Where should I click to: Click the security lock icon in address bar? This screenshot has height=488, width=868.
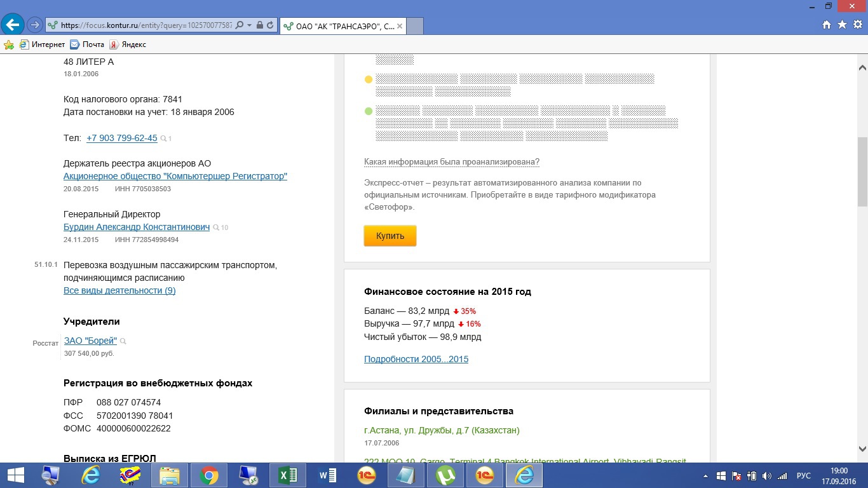click(260, 25)
